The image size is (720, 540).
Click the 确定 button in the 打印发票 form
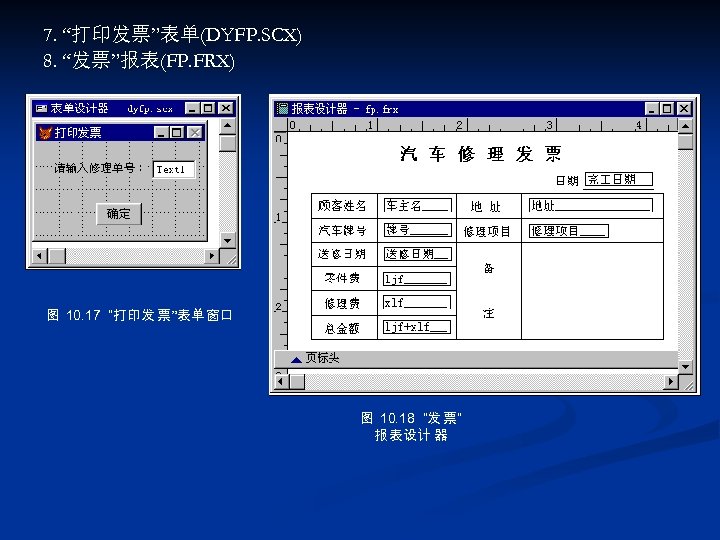click(119, 214)
